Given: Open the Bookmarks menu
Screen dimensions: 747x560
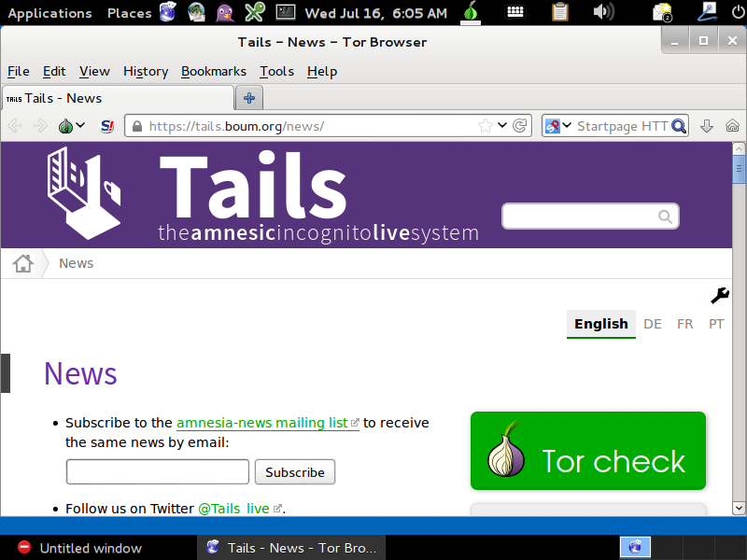Looking at the screenshot, I should tap(214, 72).
